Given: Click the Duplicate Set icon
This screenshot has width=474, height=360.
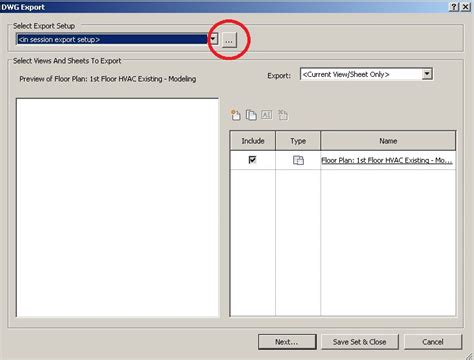Looking at the screenshot, I should click(x=251, y=115).
